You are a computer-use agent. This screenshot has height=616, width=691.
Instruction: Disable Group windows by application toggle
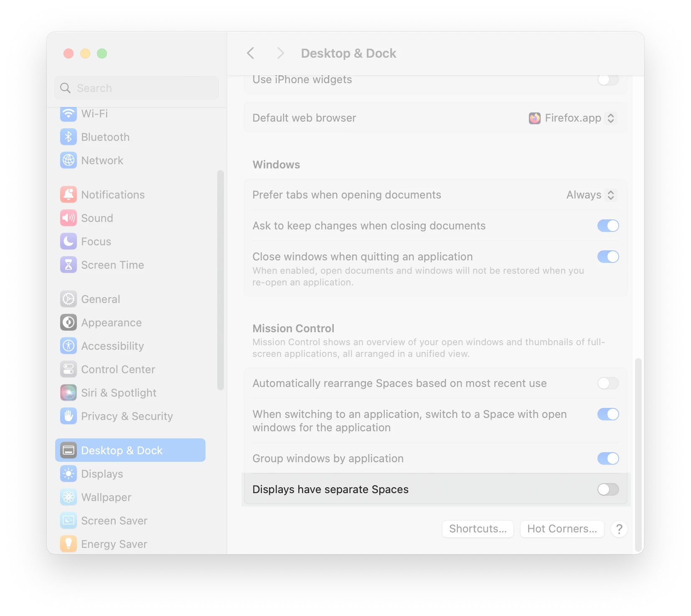click(608, 458)
